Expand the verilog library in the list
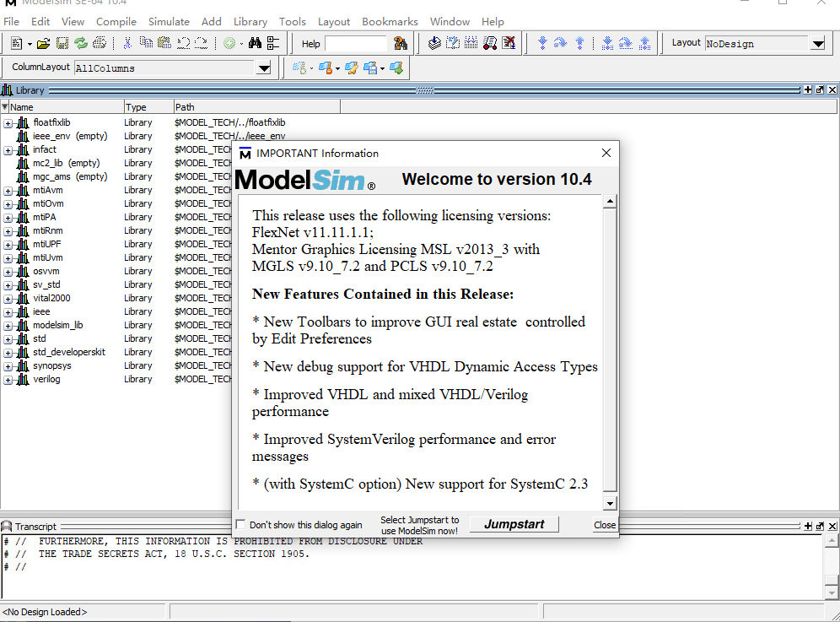Image resolution: width=840 pixels, height=622 pixels. click(x=7, y=379)
